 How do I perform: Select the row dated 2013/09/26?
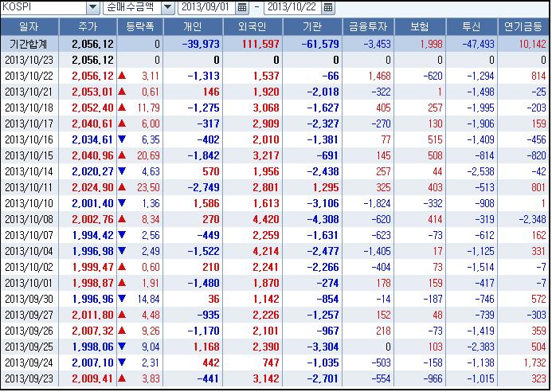click(275, 331)
